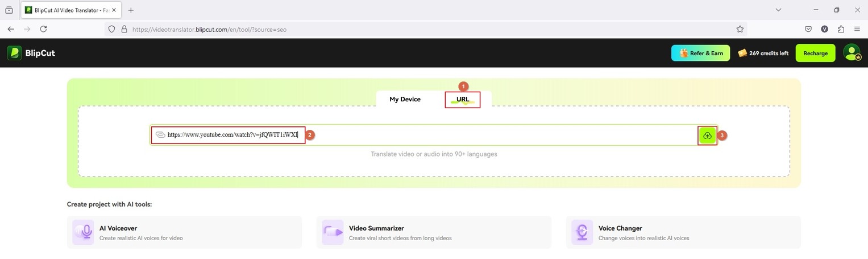Click the Voice Changer icon
Image resolution: width=868 pixels, height=259 pixels.
tap(582, 232)
